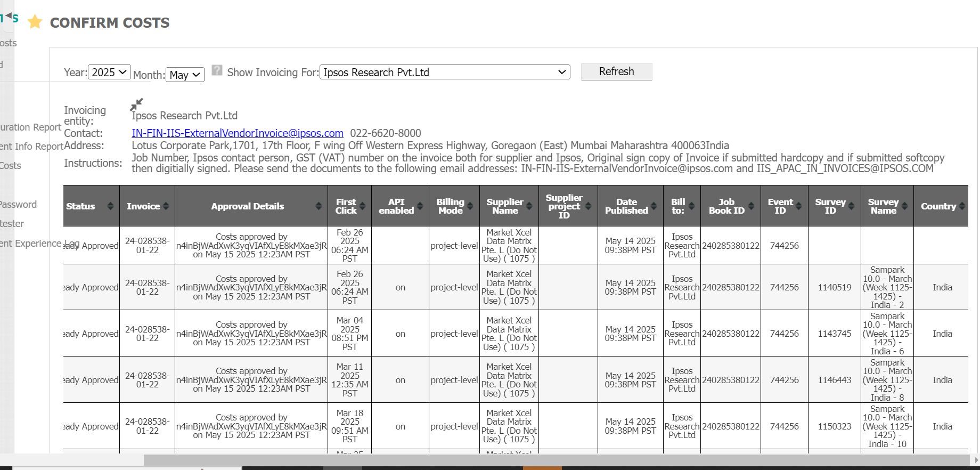This screenshot has width=980, height=470.
Task: Sort by Bill to column arrows
Action: click(x=691, y=206)
